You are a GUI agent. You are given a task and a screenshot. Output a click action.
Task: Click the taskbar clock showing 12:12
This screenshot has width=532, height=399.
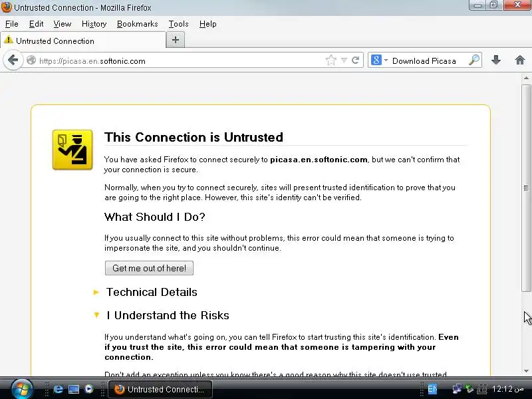[x=507, y=389]
